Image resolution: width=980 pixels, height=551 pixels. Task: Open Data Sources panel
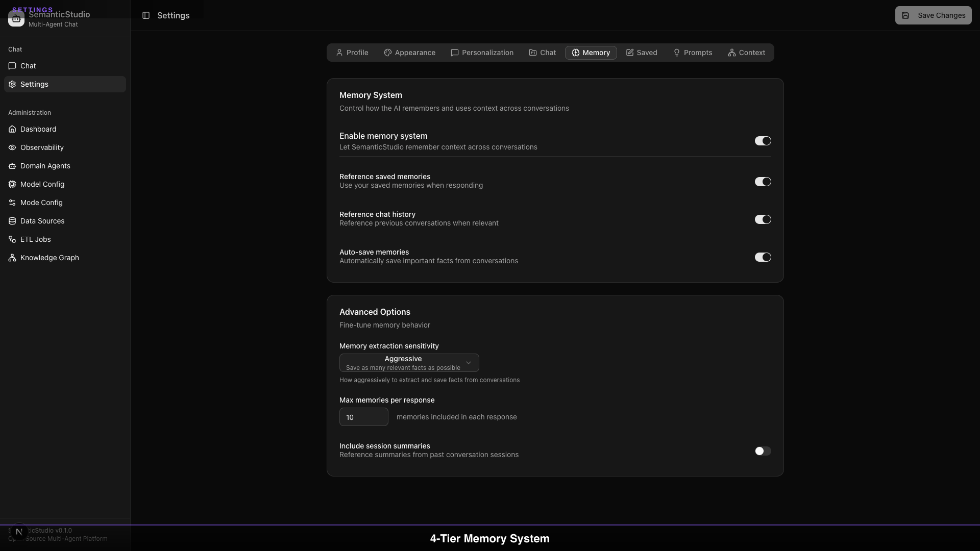42,221
